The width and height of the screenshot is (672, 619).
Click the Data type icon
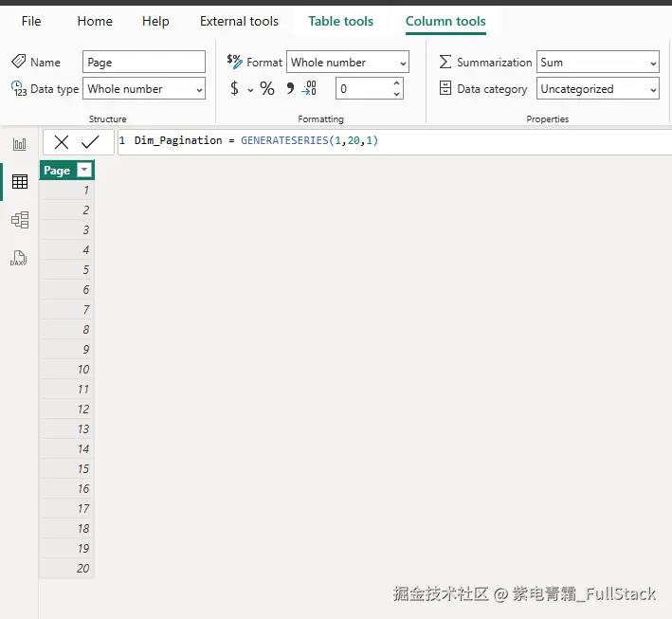18,89
